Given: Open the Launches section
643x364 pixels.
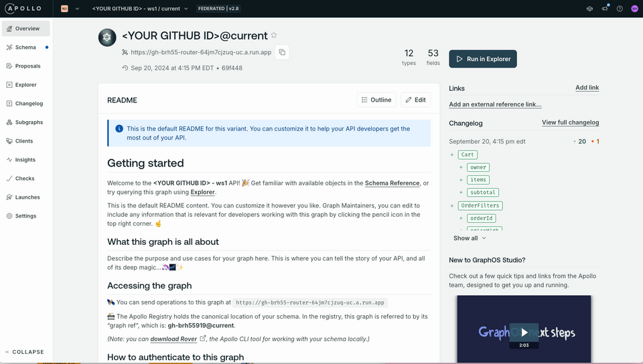Looking at the screenshot, I should [26, 197].
